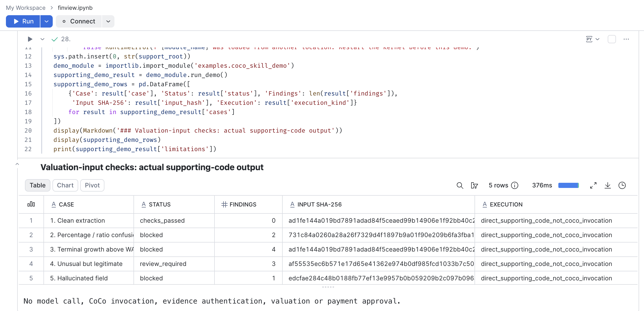Click the Connect button
The height and width of the screenshot is (311, 644).
coord(79,21)
